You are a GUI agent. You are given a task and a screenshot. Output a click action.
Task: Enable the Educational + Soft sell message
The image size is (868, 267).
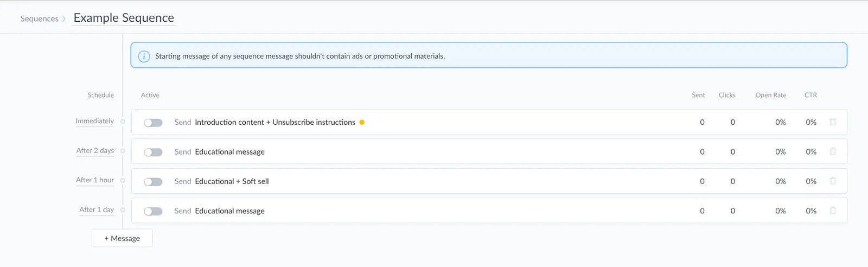pyautogui.click(x=153, y=182)
